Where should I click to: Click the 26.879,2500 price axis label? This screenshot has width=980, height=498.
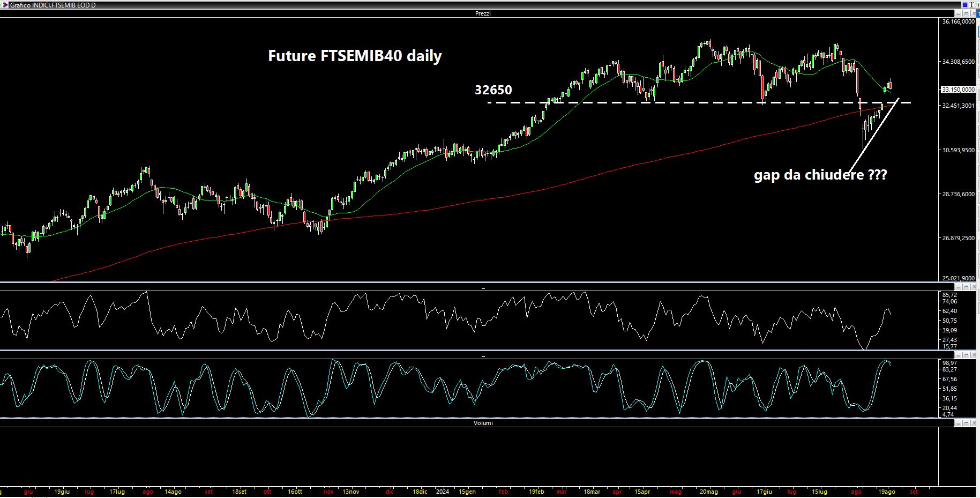tap(958, 238)
